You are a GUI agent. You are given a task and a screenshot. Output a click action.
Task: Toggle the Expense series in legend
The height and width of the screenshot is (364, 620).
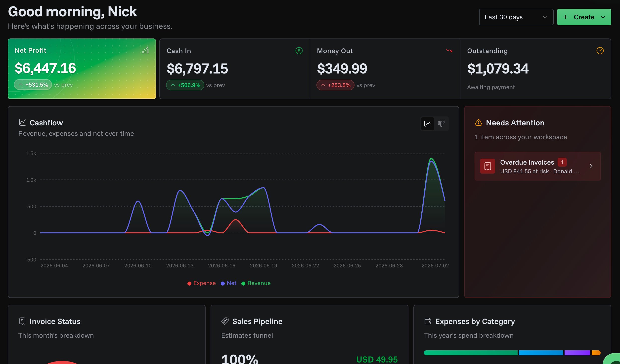[201, 283]
